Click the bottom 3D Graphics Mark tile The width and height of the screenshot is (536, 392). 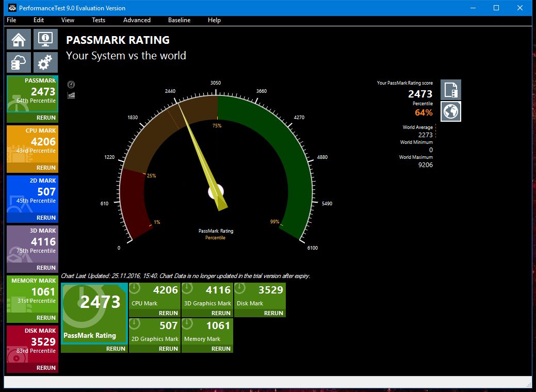[x=207, y=296]
